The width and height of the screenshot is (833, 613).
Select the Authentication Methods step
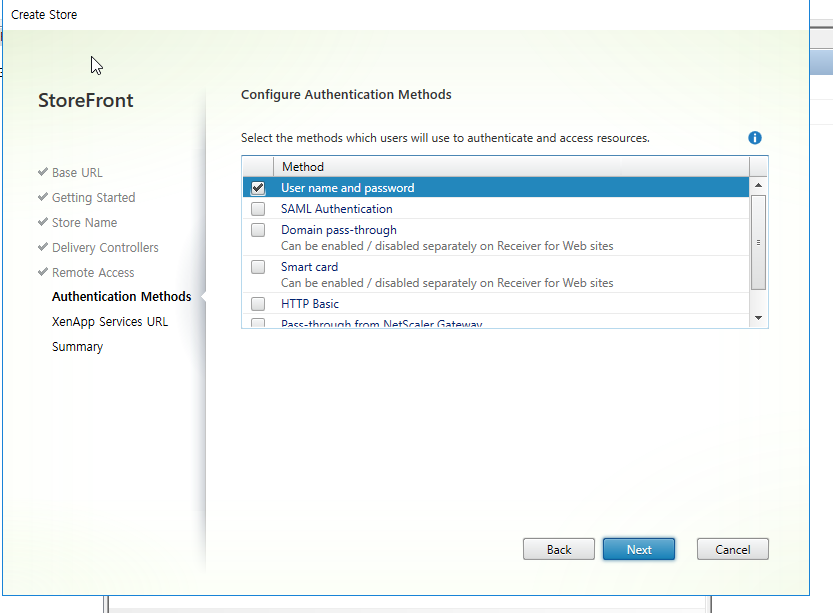[x=122, y=296]
